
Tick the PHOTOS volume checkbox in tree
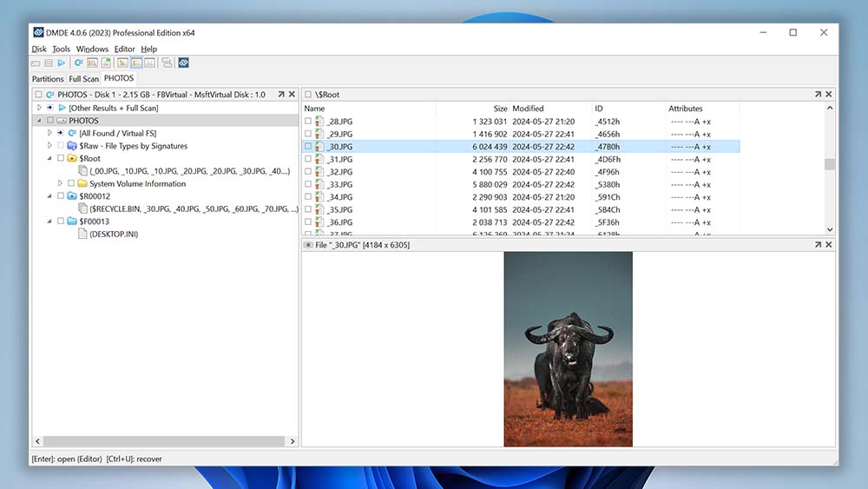click(50, 120)
